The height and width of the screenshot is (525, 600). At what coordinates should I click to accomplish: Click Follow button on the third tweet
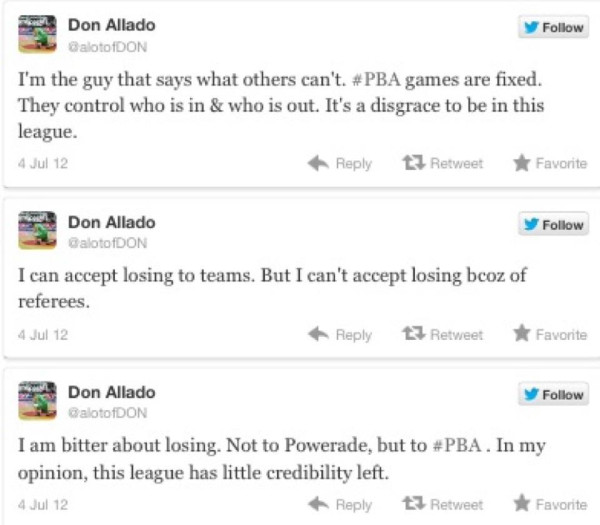(x=553, y=394)
